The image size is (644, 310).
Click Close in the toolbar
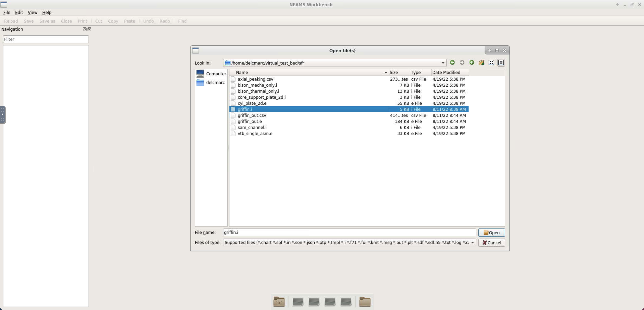tap(66, 21)
